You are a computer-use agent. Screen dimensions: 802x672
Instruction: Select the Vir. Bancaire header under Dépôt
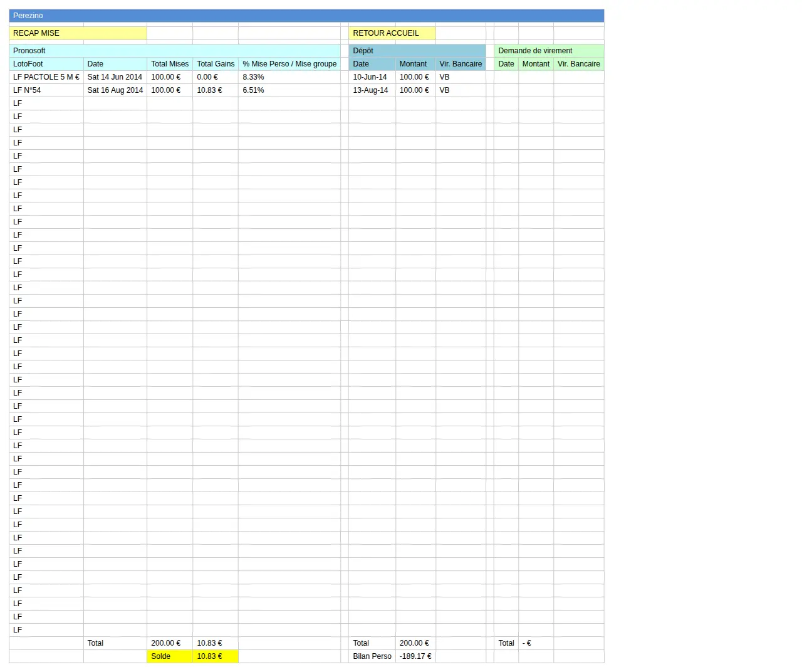click(461, 64)
